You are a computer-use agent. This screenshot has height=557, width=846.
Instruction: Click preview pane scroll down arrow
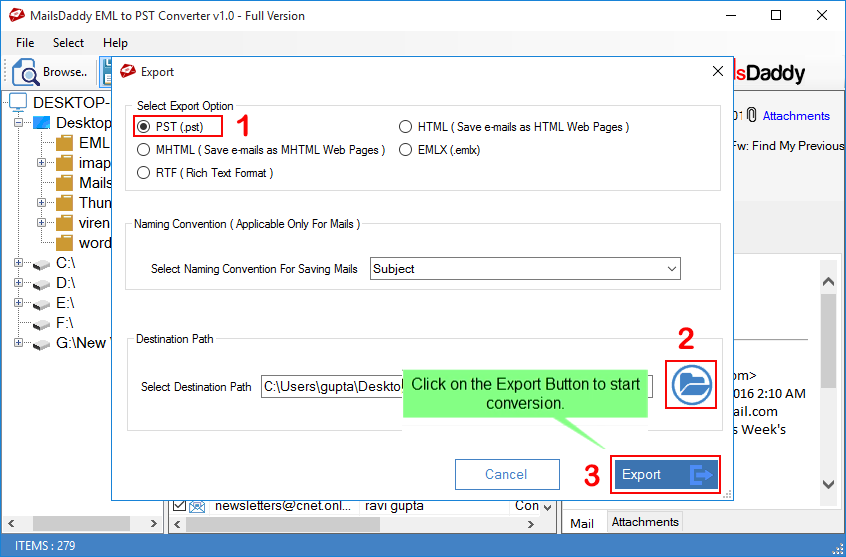pos(828,484)
